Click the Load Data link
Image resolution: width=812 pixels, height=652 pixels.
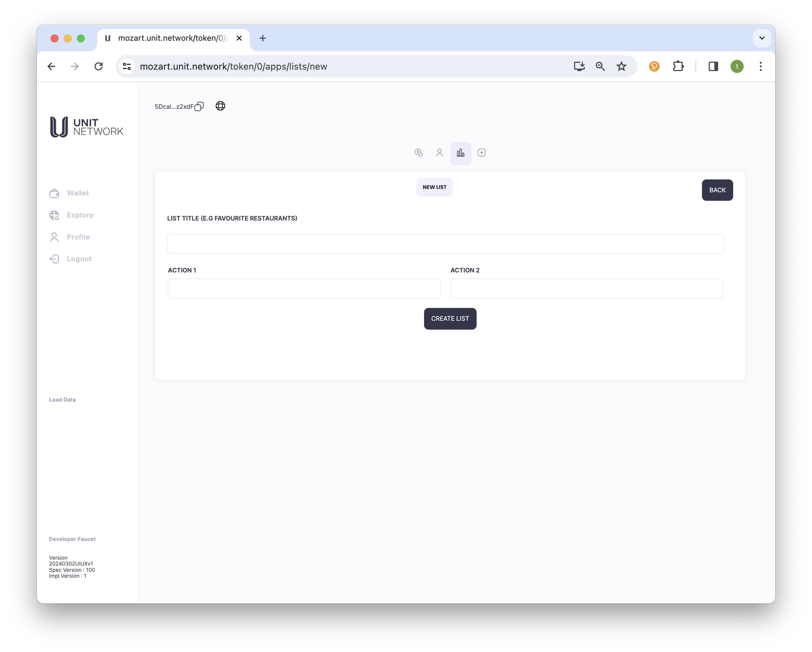click(62, 400)
